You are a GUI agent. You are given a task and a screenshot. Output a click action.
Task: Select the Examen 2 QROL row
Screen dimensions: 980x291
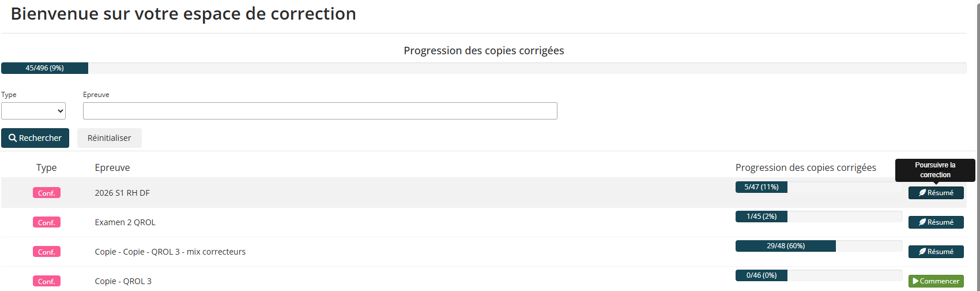coord(125,222)
